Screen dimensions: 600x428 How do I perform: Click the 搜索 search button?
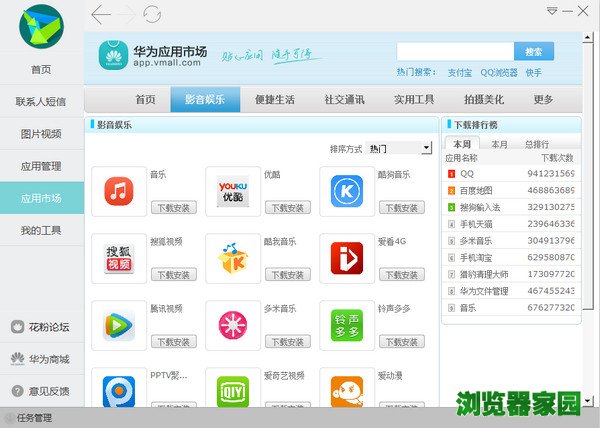[x=534, y=51]
